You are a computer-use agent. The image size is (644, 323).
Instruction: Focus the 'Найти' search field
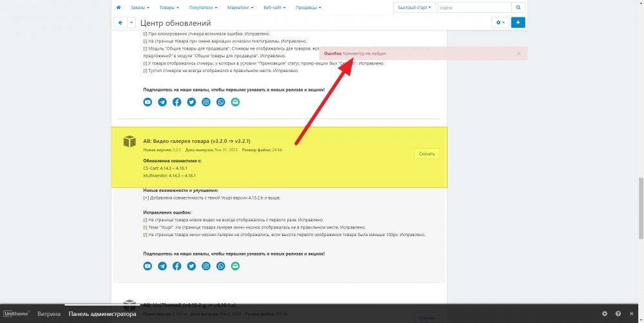coord(475,8)
